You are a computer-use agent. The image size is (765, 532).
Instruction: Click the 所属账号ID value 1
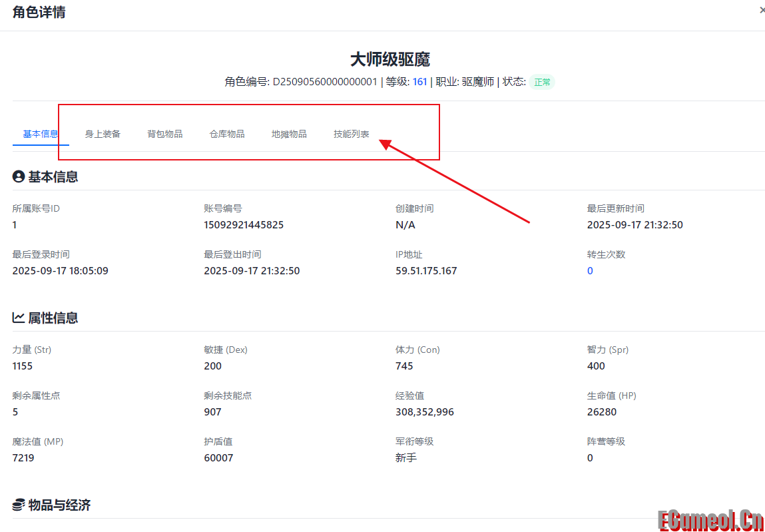click(x=14, y=224)
